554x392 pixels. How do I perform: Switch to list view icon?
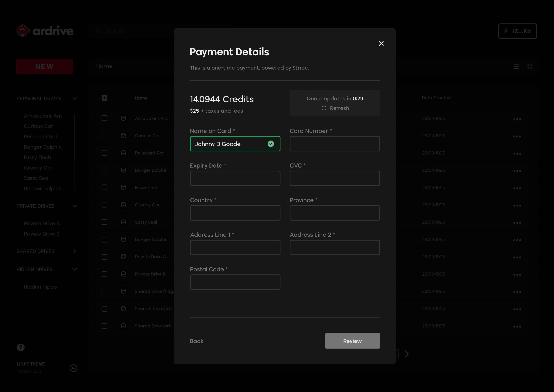516,66
